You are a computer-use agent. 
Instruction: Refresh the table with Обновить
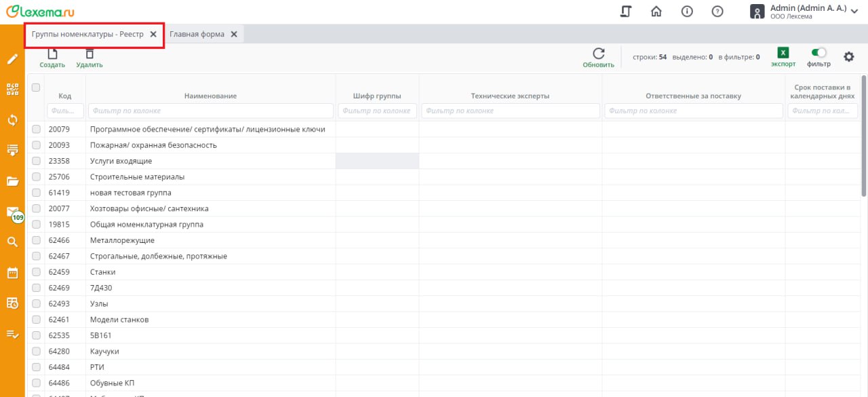(598, 54)
